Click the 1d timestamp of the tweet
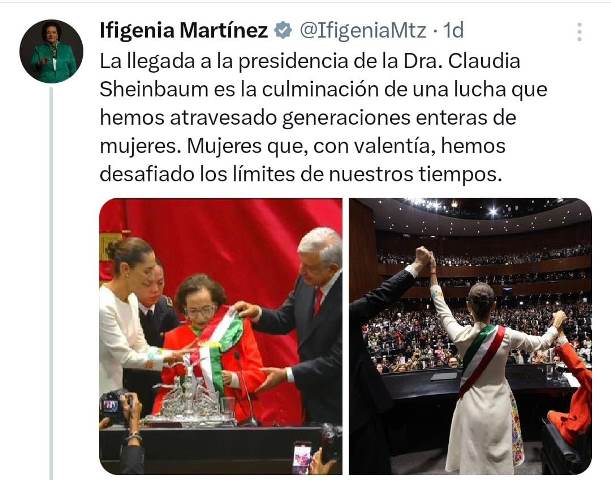 click(454, 30)
